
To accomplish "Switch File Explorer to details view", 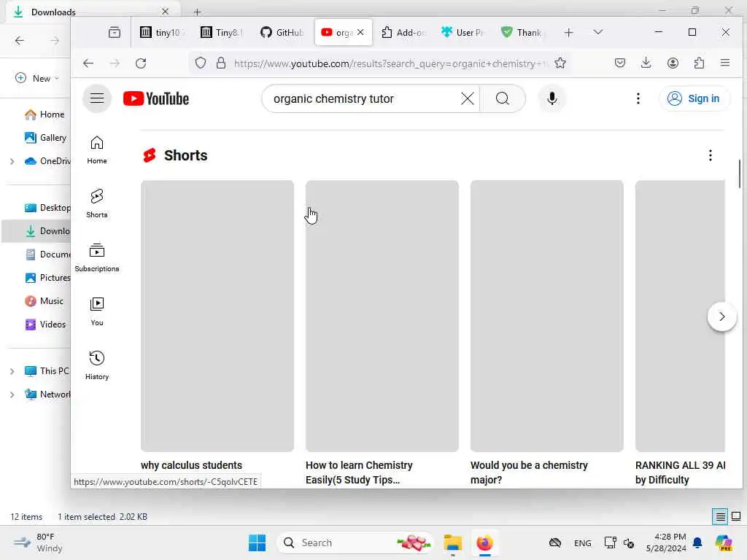I will coord(720,516).
